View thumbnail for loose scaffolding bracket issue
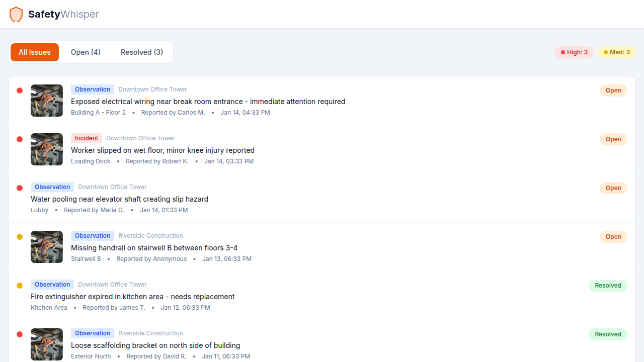The width and height of the screenshot is (644, 362). (x=47, y=344)
